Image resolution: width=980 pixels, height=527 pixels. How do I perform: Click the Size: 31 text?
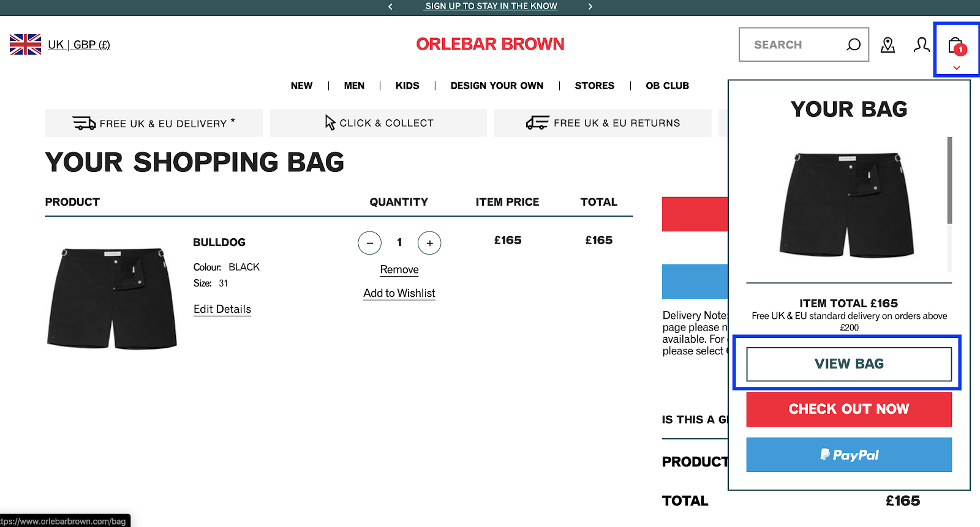(x=211, y=283)
